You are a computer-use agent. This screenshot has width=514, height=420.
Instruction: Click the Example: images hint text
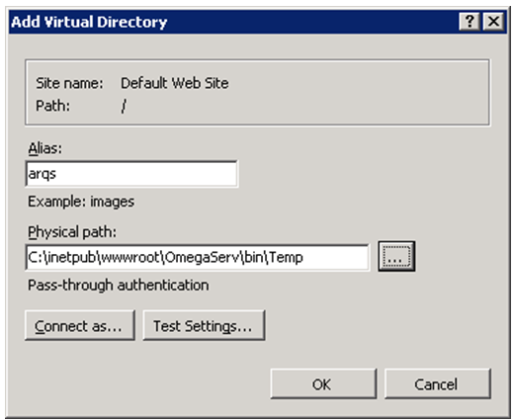(x=81, y=202)
